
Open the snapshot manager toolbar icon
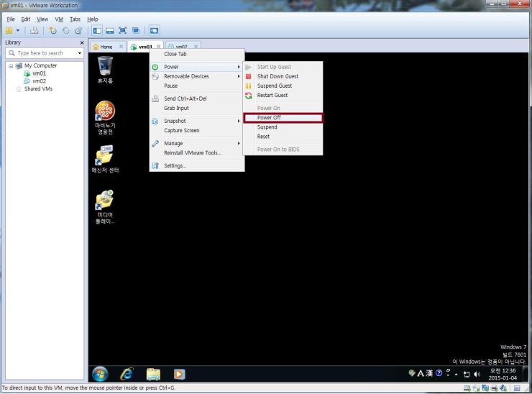pos(78,30)
